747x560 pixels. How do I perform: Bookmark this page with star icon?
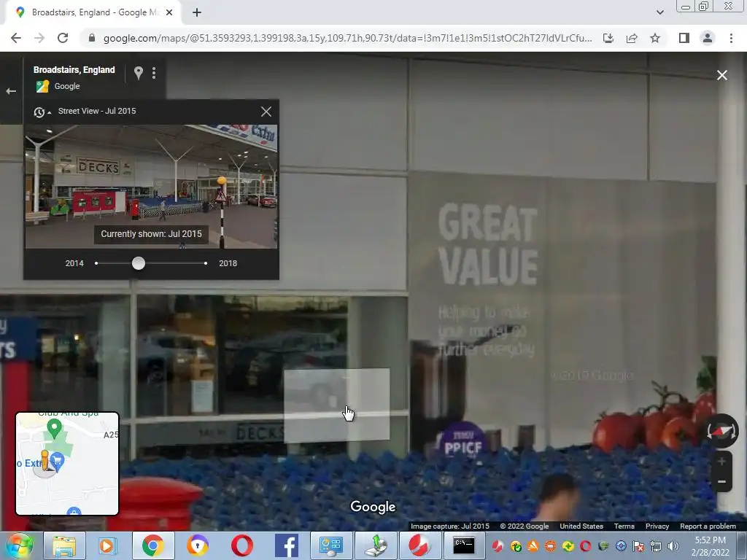(x=655, y=38)
